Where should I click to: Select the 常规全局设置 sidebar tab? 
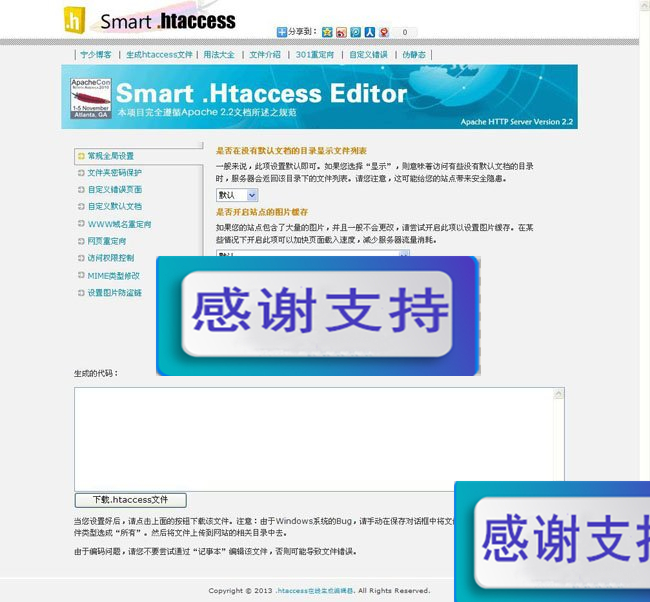[110, 156]
